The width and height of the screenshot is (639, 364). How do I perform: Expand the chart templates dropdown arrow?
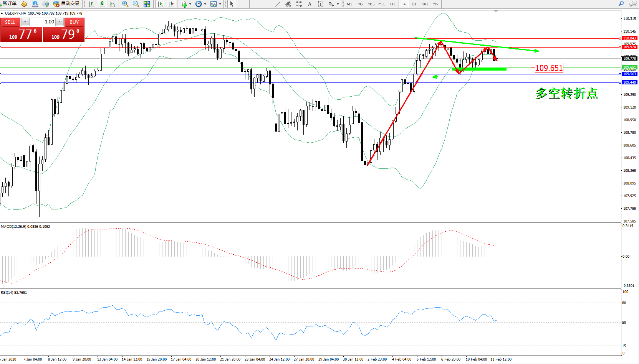[220, 4]
